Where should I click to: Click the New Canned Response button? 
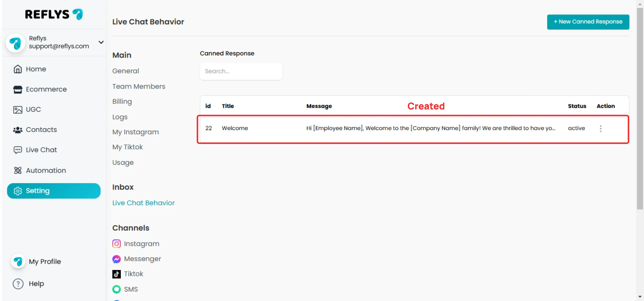[588, 22]
